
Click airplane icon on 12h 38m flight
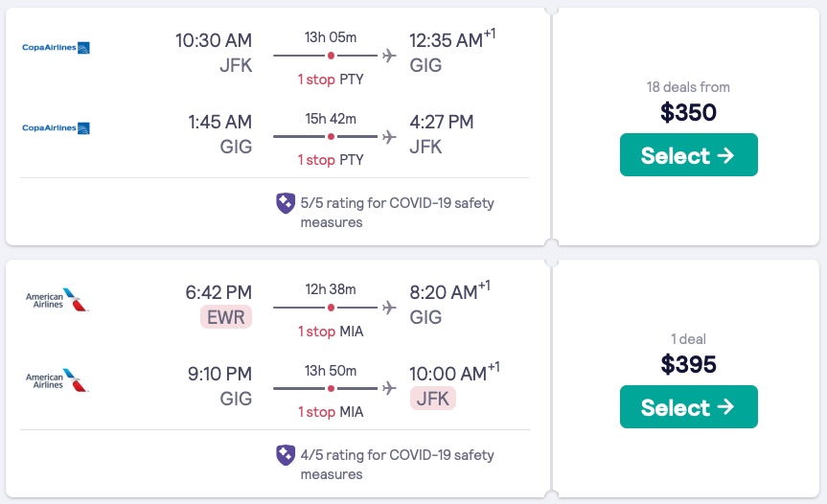pyautogui.click(x=388, y=308)
